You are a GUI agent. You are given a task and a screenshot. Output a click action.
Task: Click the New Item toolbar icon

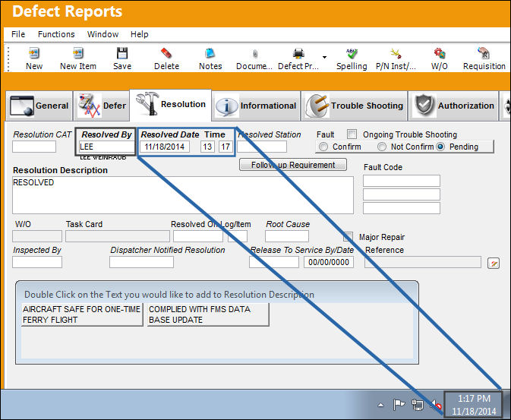pos(78,53)
